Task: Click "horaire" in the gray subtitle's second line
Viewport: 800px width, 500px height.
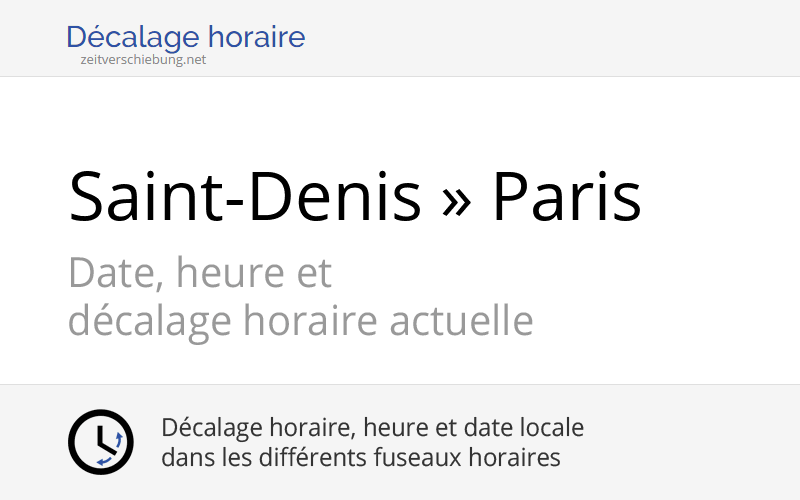Action: [307, 322]
